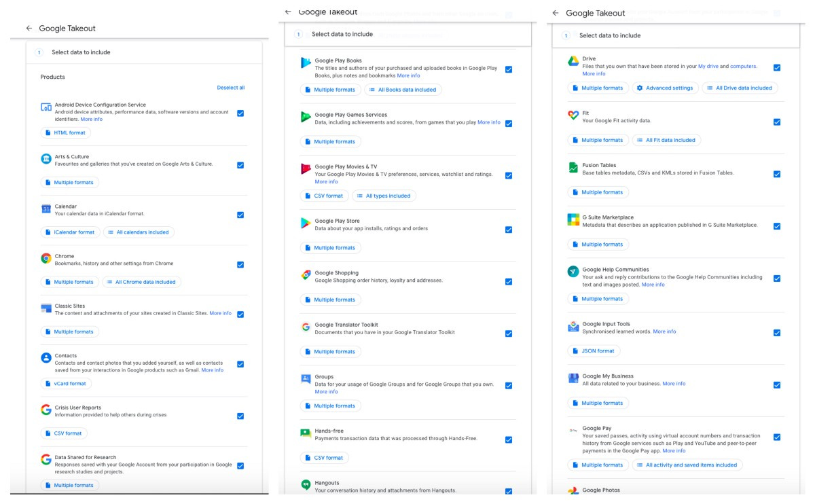Image resolution: width=815 pixels, height=504 pixels.
Task: Open All Fit data included options
Action: [666, 140]
